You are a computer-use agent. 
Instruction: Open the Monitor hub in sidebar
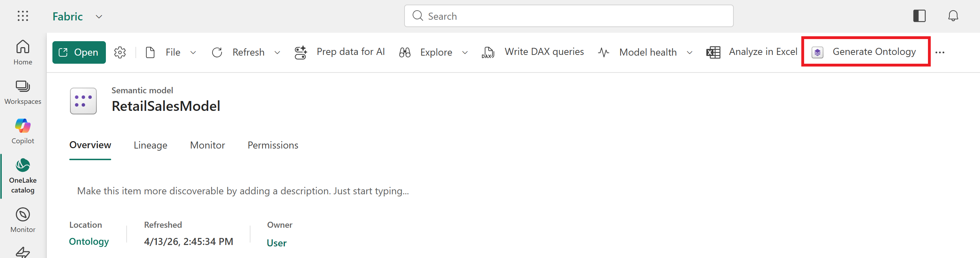(23, 220)
